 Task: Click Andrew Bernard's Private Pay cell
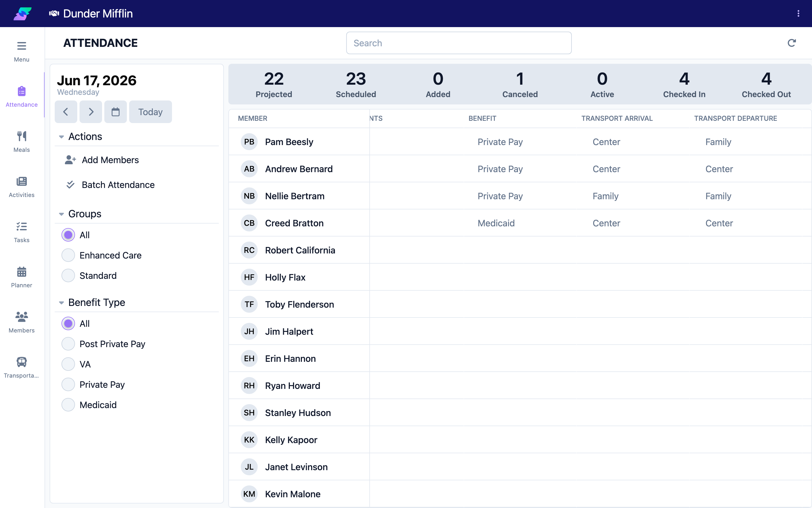click(500, 169)
